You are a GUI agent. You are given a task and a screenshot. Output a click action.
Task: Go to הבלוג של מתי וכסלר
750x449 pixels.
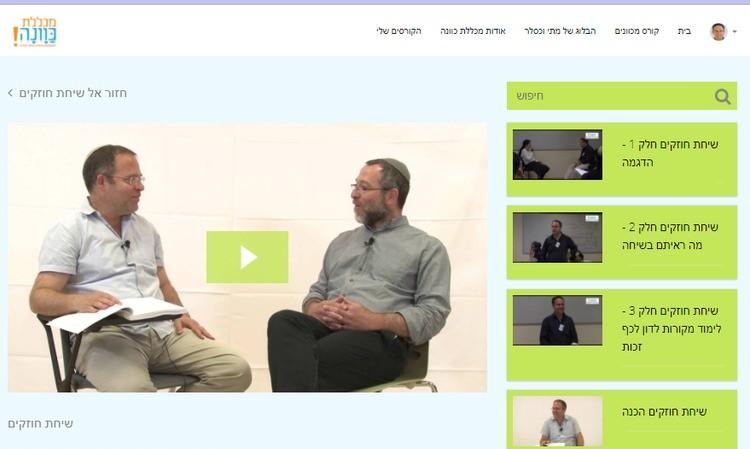560,31
